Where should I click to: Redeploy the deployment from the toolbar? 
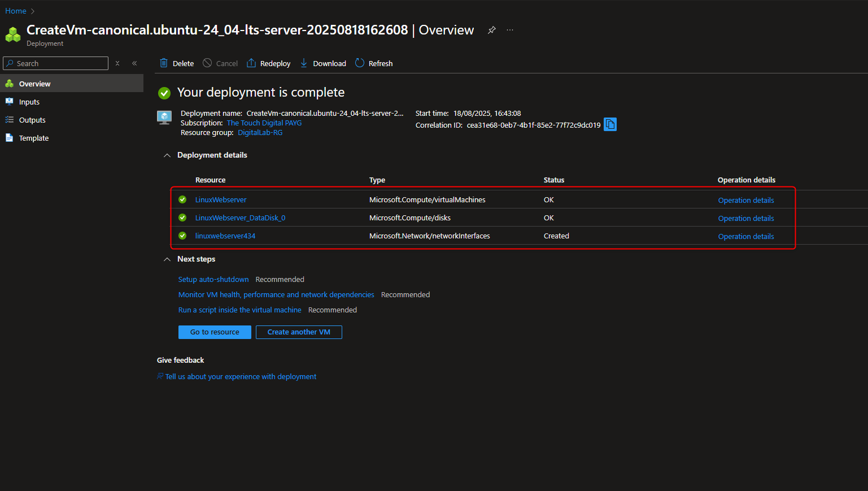point(268,63)
